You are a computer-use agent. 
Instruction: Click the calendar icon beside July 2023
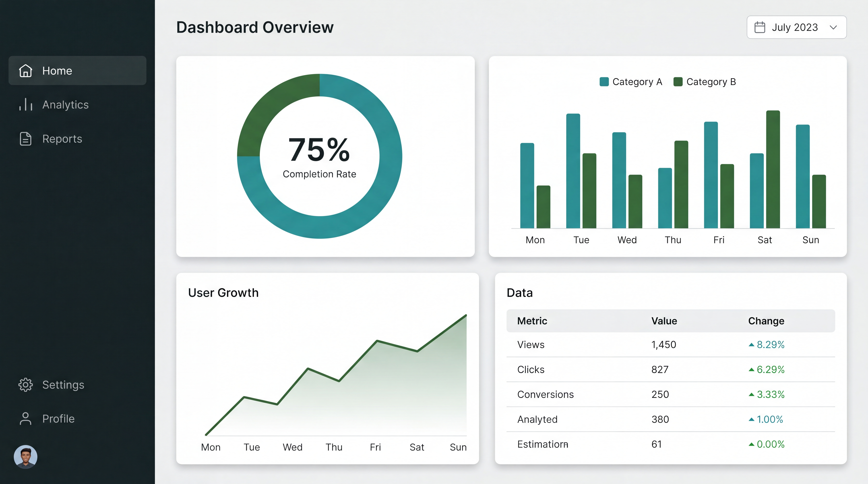pos(759,27)
